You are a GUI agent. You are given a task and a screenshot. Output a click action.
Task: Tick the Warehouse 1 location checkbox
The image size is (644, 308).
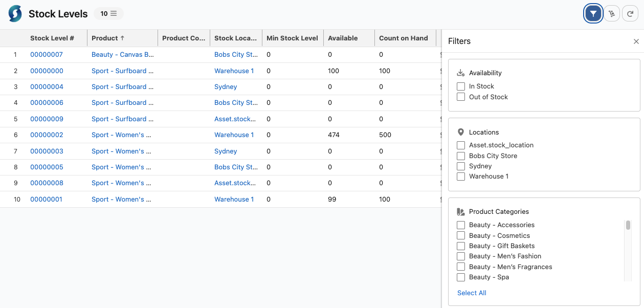461,177
